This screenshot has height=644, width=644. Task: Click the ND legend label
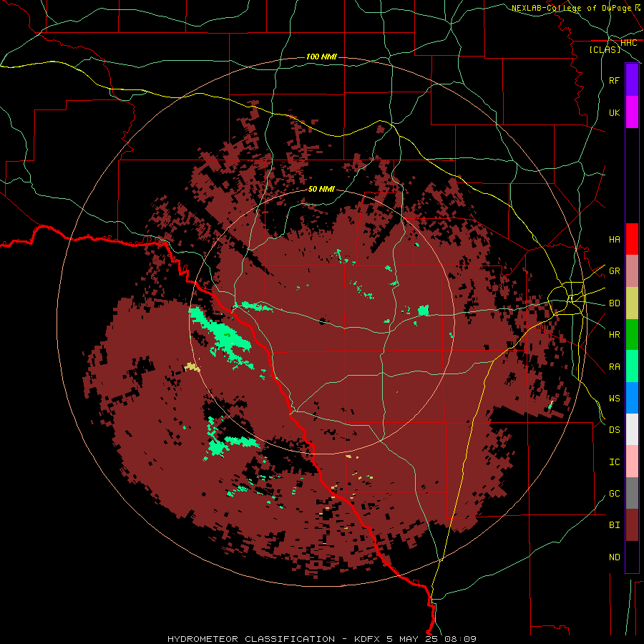click(614, 557)
